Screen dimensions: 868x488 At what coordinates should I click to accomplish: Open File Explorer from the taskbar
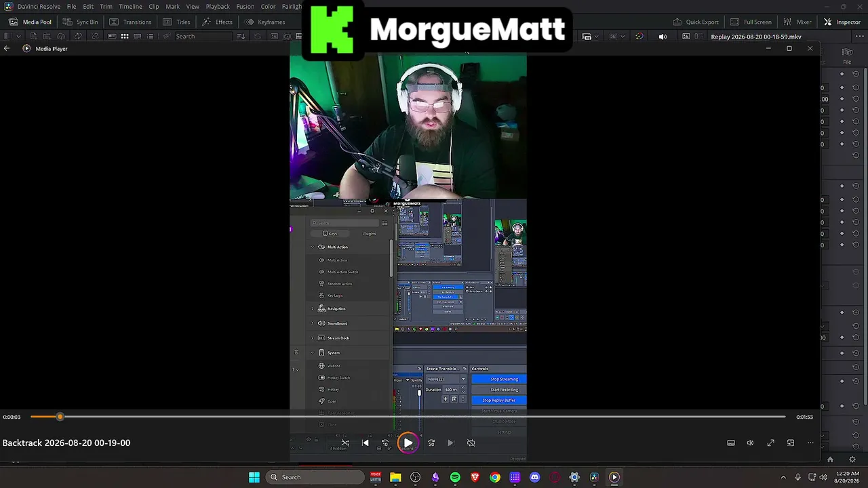coord(395,477)
